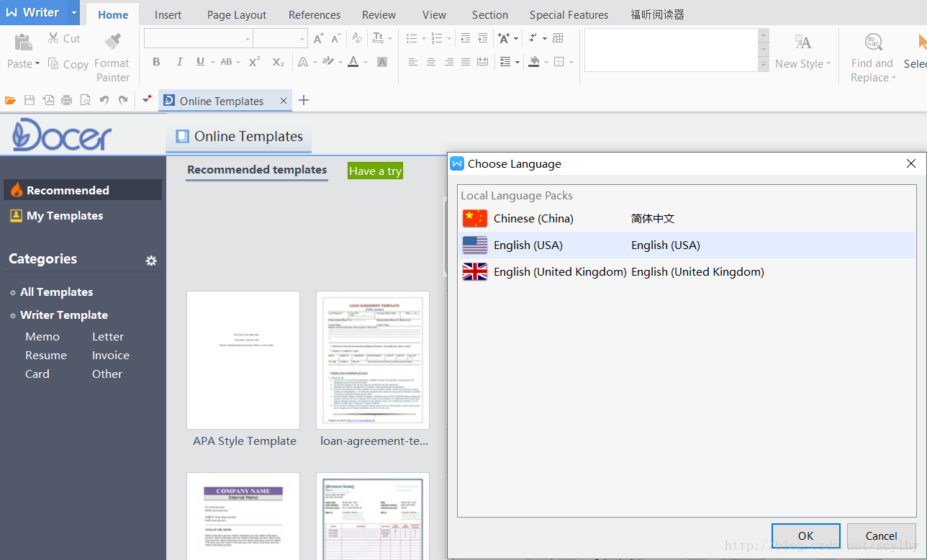Toggle character shading button

(x=382, y=62)
